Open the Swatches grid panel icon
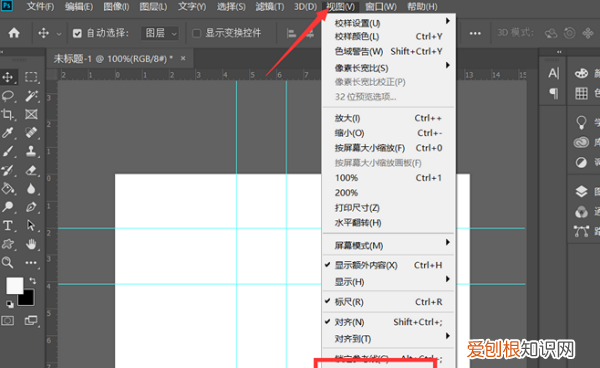This screenshot has height=368, width=600. (581, 93)
